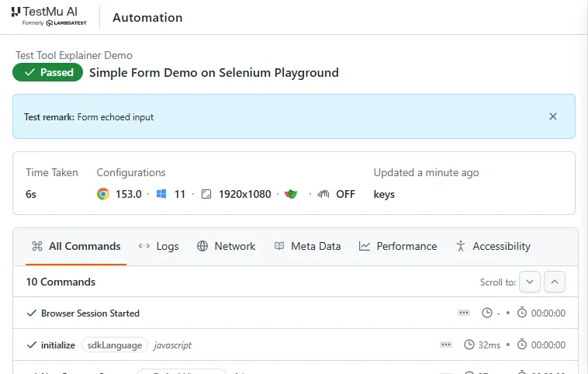Open ellipsis menu for Browser Session Started
Screen dimensions: 588x374
click(x=464, y=313)
